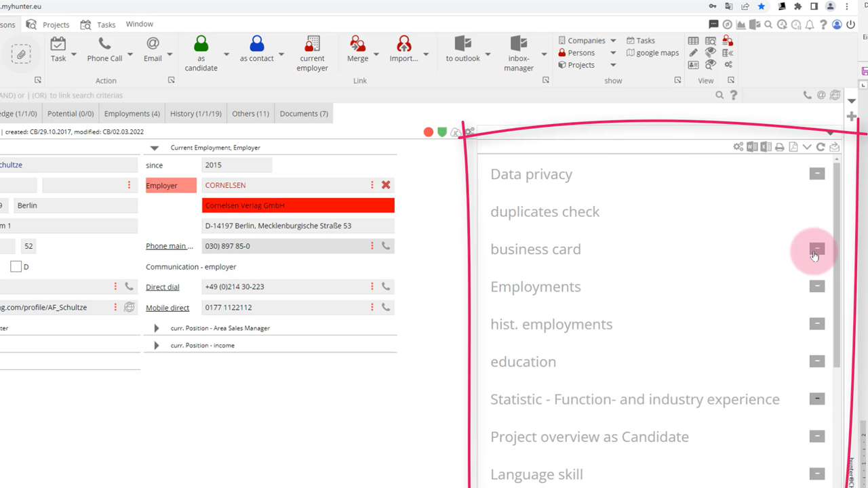Link person as candidate icon

(x=201, y=45)
